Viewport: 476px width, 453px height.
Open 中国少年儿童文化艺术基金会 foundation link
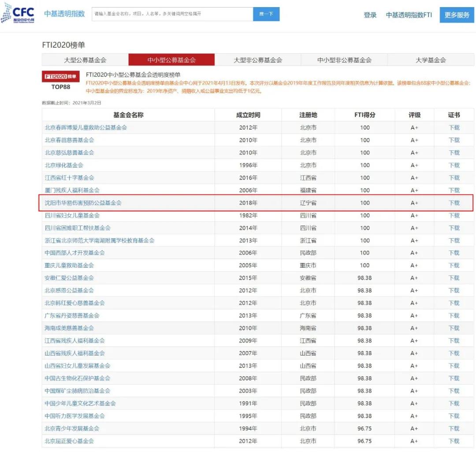(x=80, y=404)
